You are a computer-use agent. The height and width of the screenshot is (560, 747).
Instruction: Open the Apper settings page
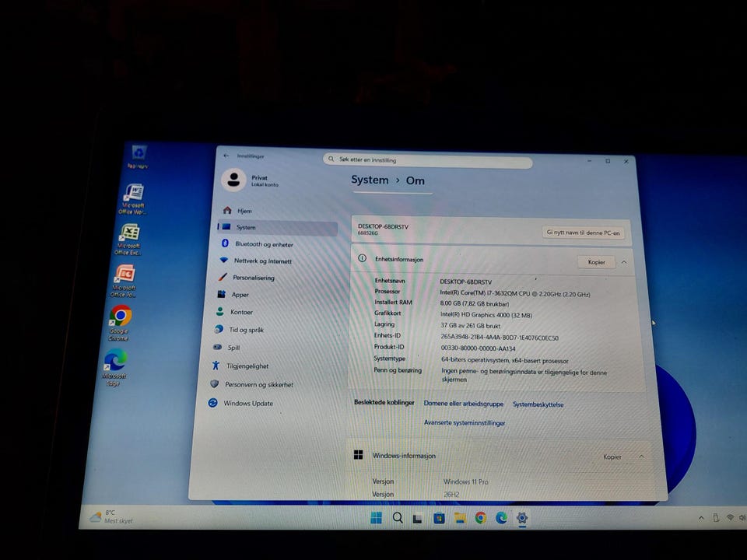click(273, 294)
